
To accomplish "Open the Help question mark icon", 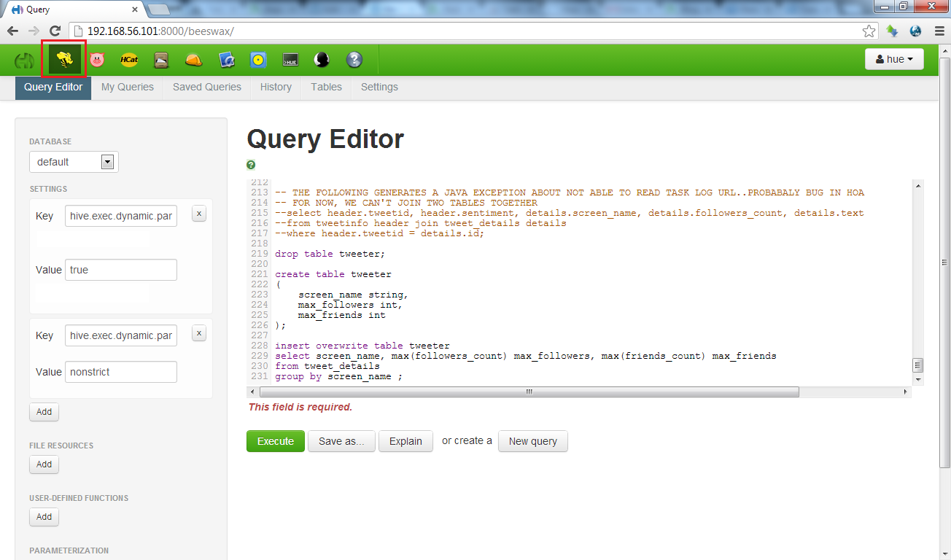I will pos(354,60).
